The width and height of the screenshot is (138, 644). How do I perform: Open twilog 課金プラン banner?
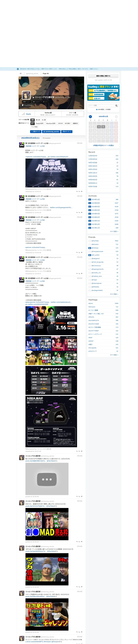pyautogui.click(x=103, y=93)
